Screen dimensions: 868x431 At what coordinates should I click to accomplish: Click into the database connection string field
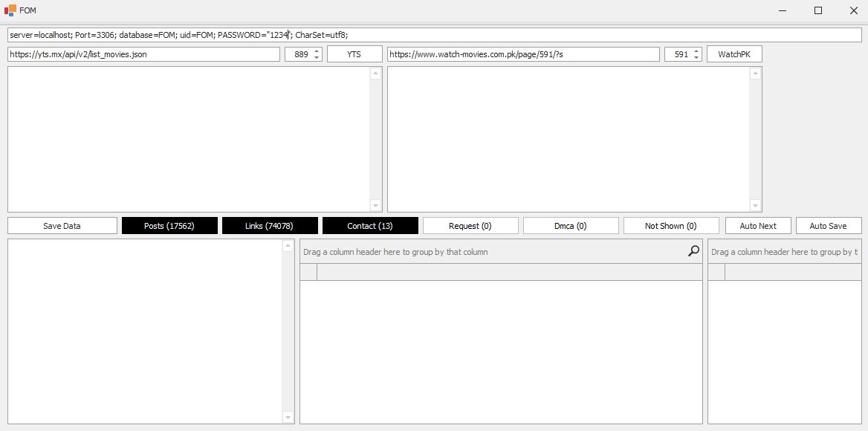(x=435, y=35)
